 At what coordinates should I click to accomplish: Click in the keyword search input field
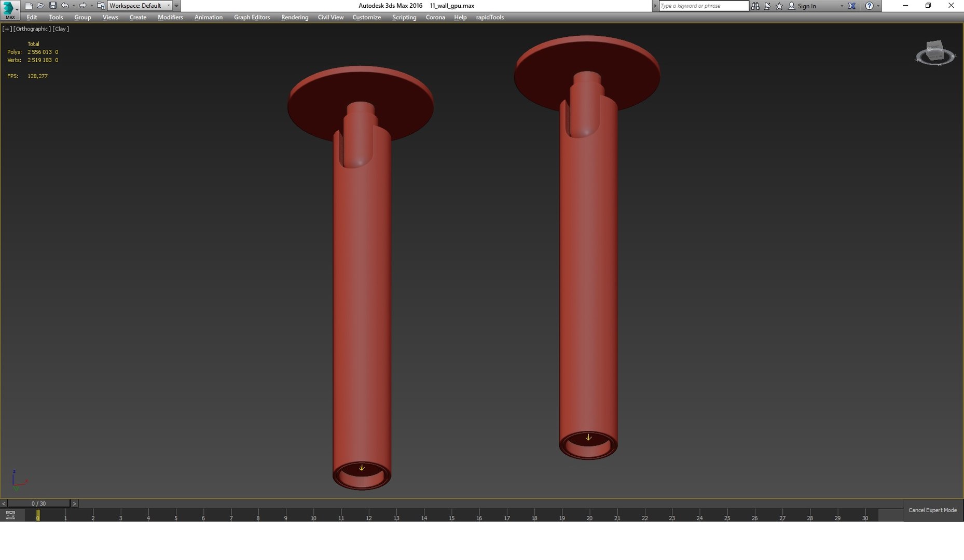(x=703, y=6)
